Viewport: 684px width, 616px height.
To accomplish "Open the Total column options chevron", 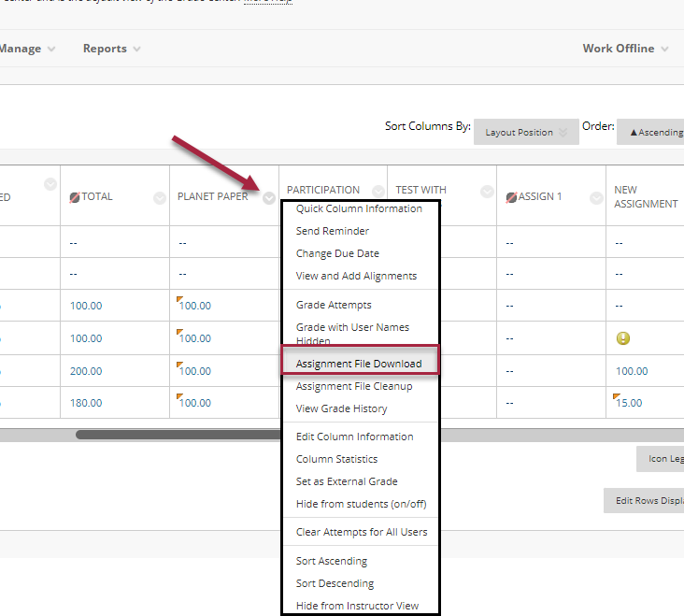I will pyautogui.click(x=160, y=198).
